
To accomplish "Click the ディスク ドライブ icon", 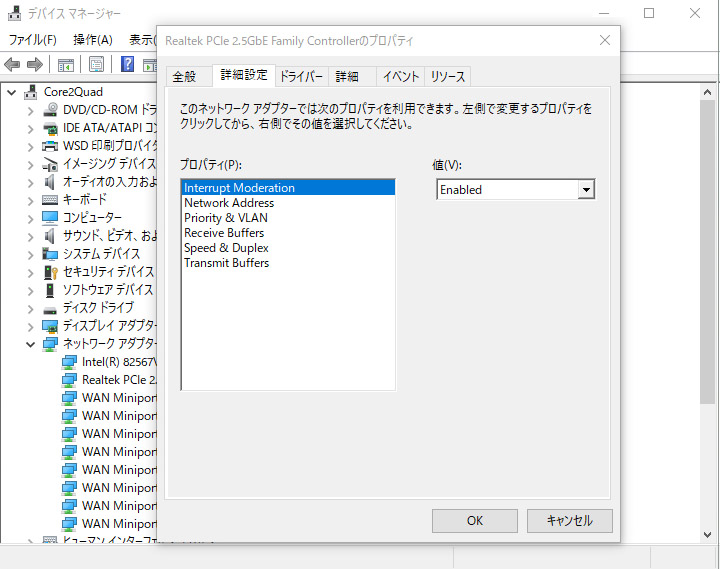I will 50,310.
